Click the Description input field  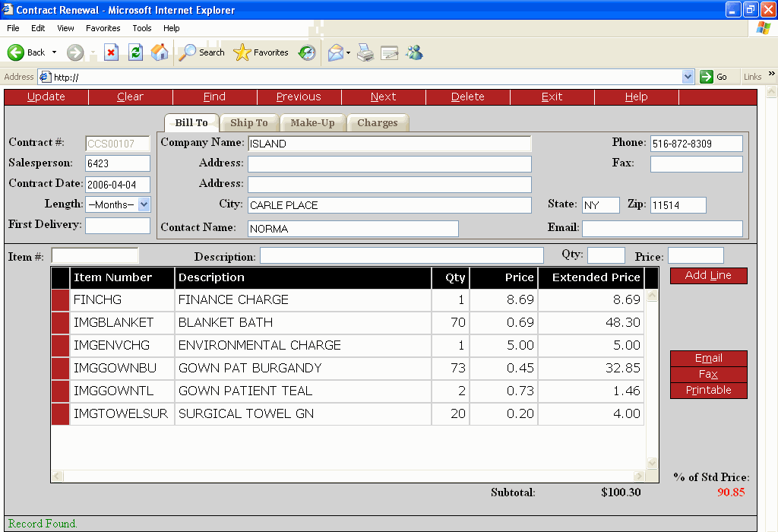(x=402, y=255)
